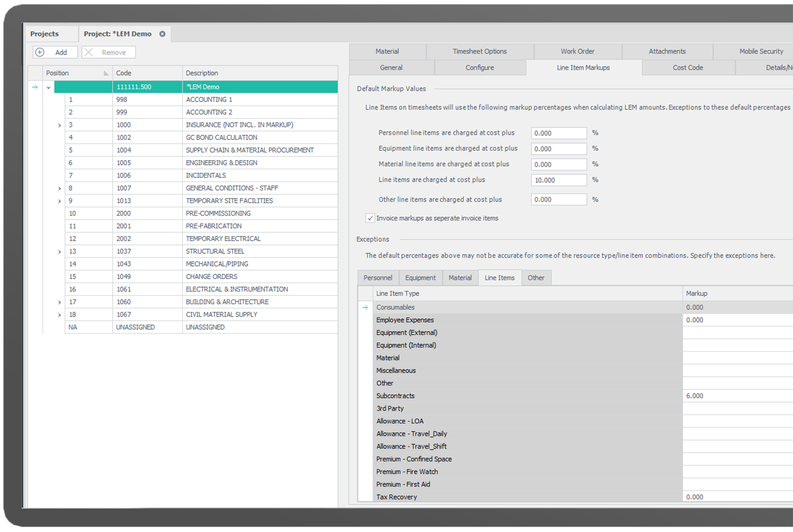Close the Project: *LEM Demo tab
This screenshot has width=793, height=532.
(x=162, y=34)
